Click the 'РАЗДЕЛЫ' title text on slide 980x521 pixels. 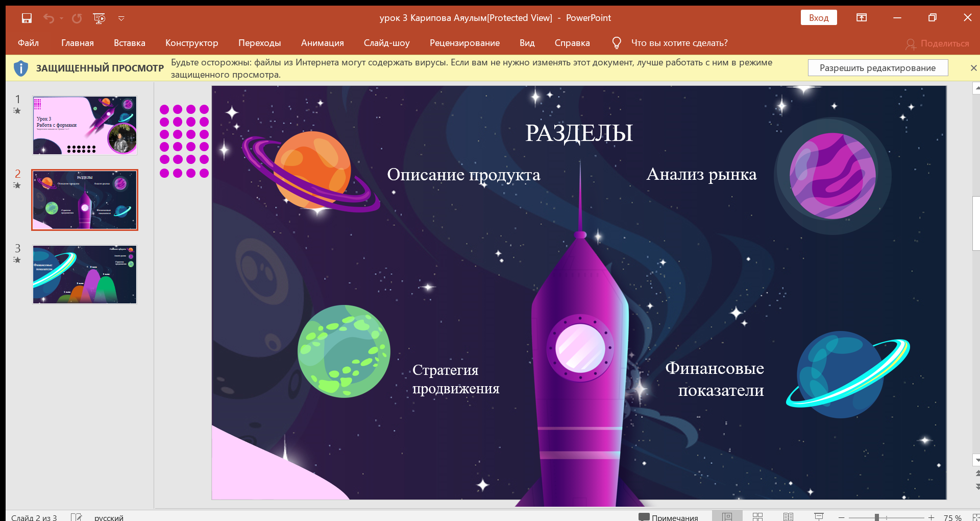point(579,133)
